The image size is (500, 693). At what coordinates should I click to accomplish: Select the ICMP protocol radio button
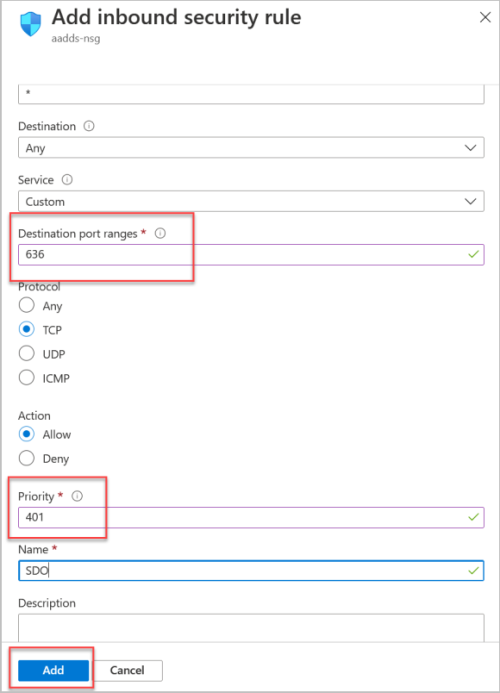tap(27, 377)
